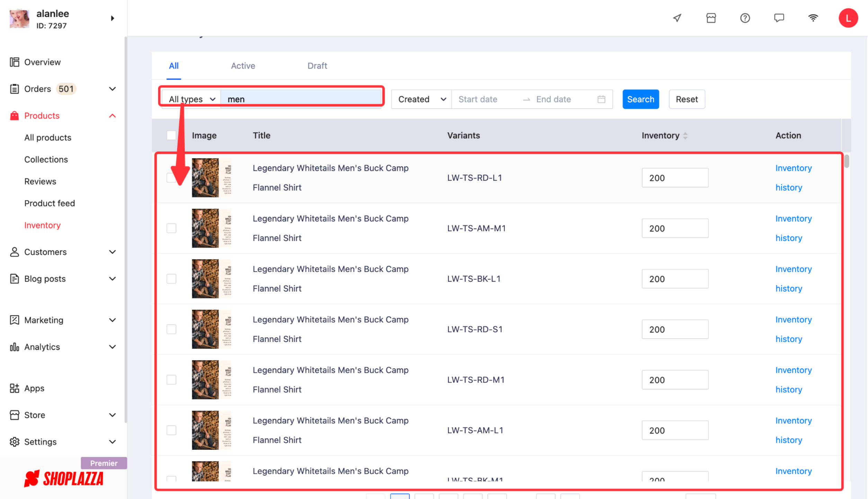The height and width of the screenshot is (499, 868).
Task: Open the All types dropdown
Action: (191, 99)
